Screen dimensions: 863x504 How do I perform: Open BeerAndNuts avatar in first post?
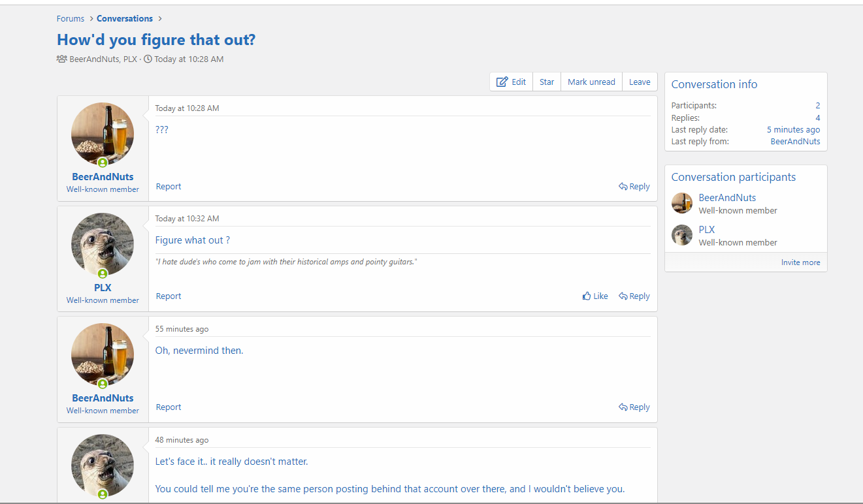point(103,134)
